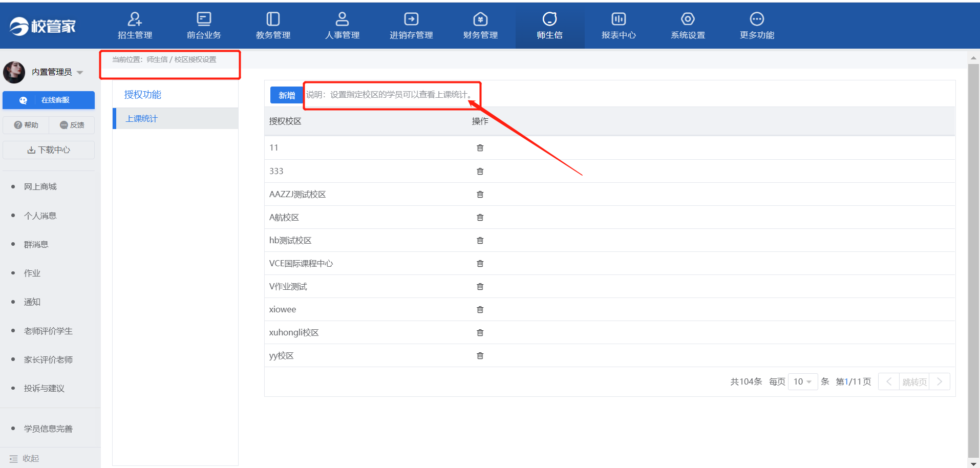Open 作业 sidebar item
Screen dimensions: 980x468
coord(32,273)
